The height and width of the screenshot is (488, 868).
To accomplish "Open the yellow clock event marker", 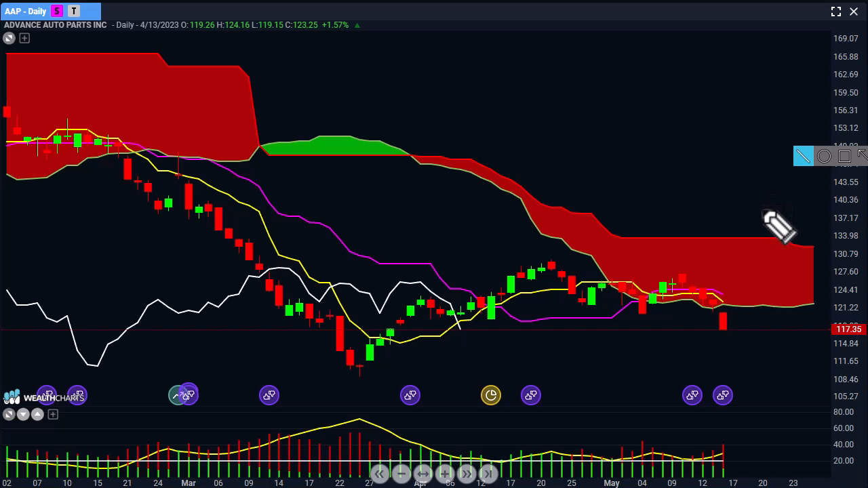I will (491, 395).
